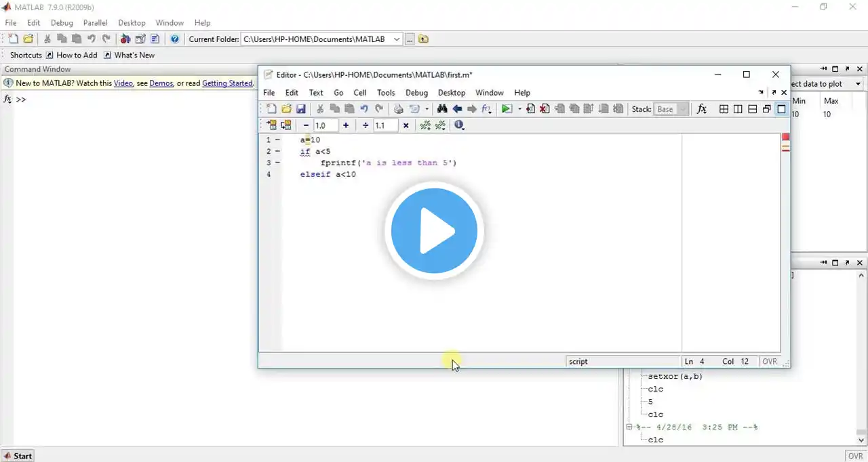Click the Simulink icon in the MATLAB main toolbar
The height and width of the screenshot is (462, 868).
click(x=125, y=39)
